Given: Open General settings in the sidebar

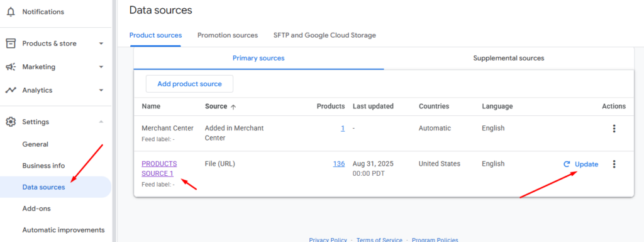Looking at the screenshot, I should [35, 144].
